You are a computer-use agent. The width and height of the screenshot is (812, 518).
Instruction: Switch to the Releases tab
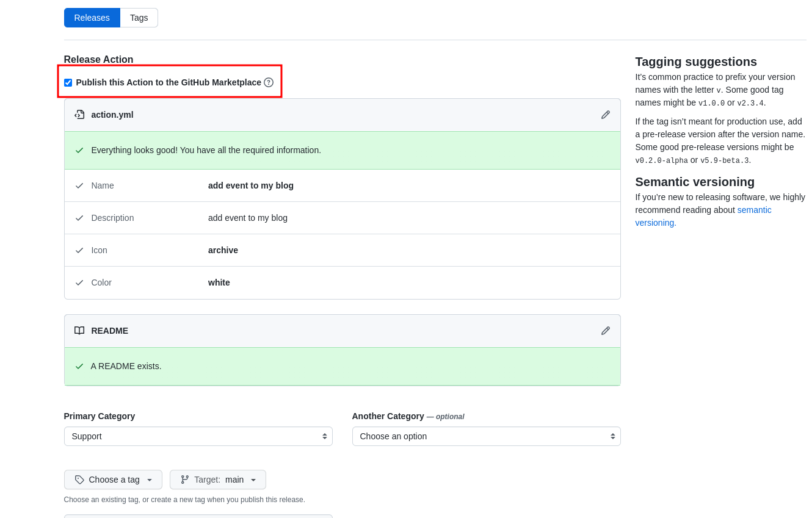point(92,18)
